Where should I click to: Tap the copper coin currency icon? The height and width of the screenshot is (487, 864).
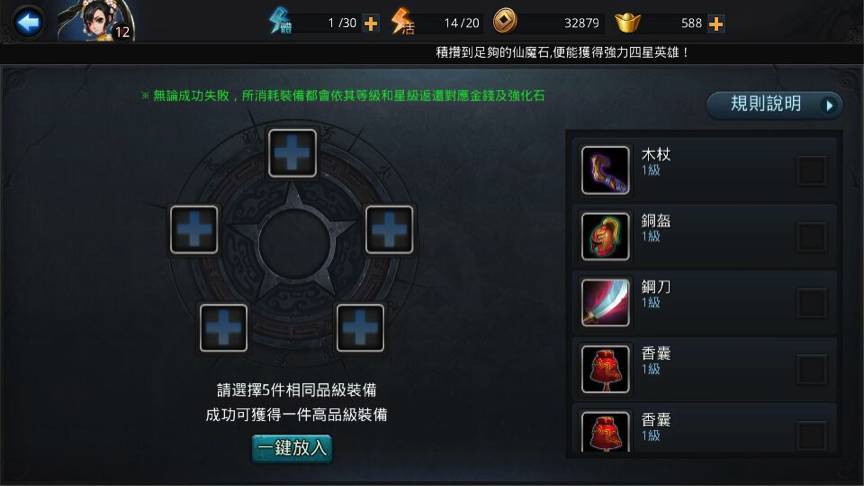click(505, 21)
